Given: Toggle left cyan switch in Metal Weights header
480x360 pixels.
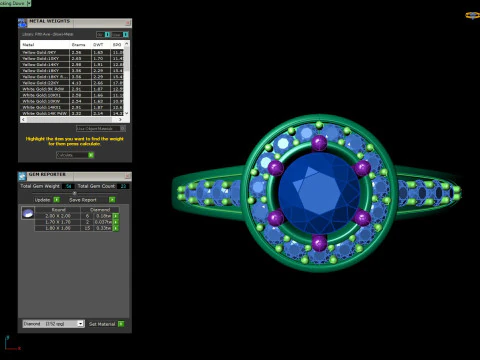Looking at the screenshot, I should click(107, 34).
